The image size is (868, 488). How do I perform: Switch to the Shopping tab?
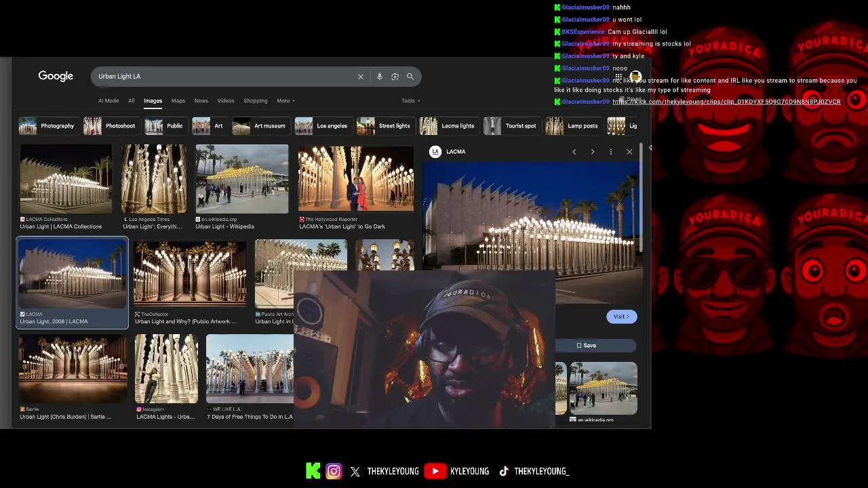[x=256, y=101]
